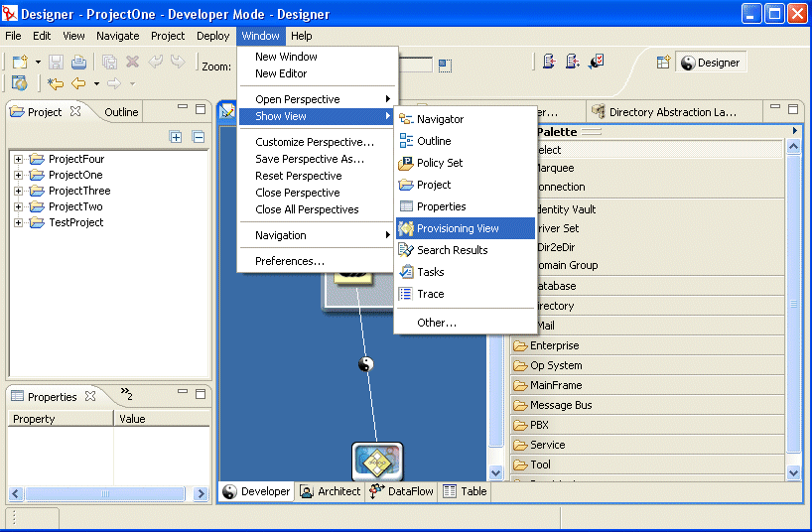
Task: Click the Expand All icon in Project panel
Action: coord(176,137)
